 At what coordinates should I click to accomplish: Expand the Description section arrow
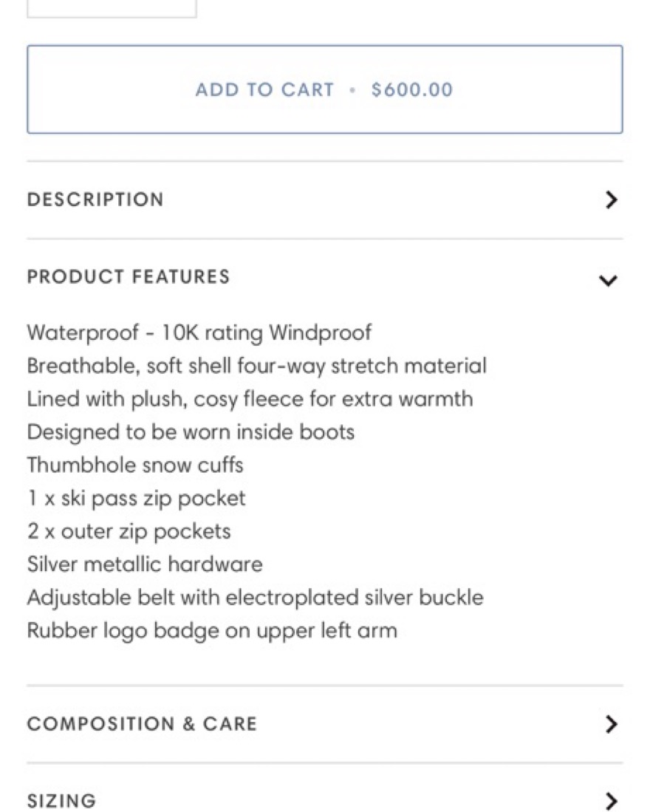coord(610,199)
